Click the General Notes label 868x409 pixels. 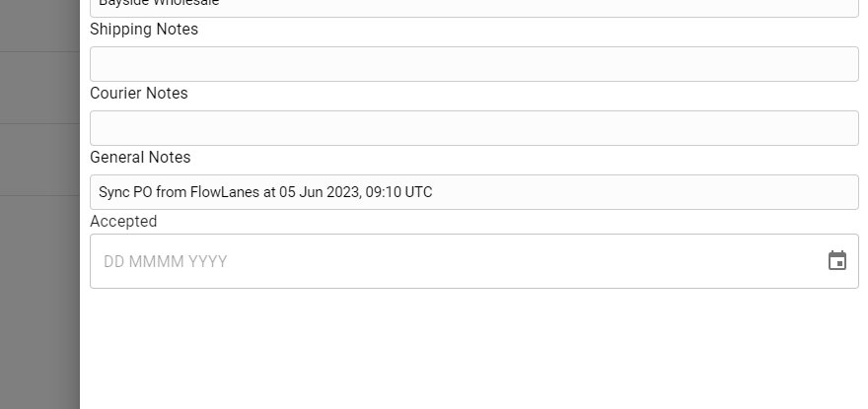[x=140, y=157]
